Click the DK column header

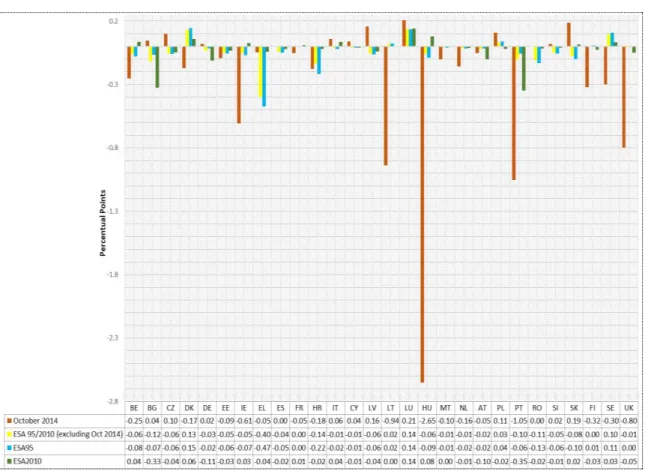coord(189,408)
